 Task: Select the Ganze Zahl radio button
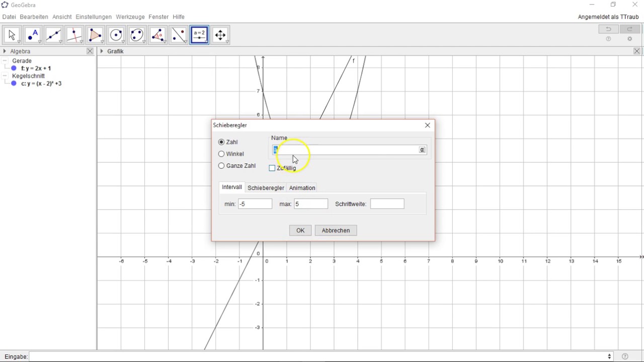(221, 166)
